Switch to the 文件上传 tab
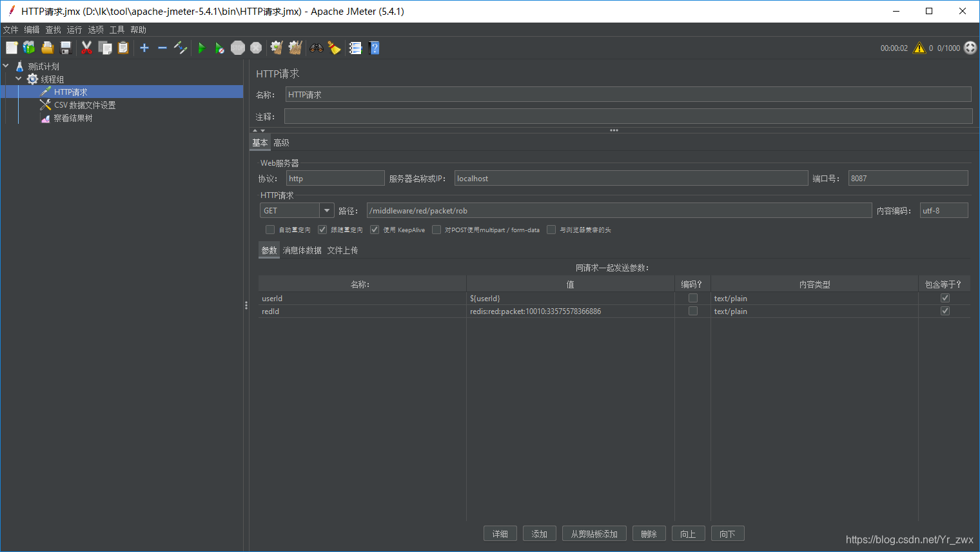 coord(342,250)
